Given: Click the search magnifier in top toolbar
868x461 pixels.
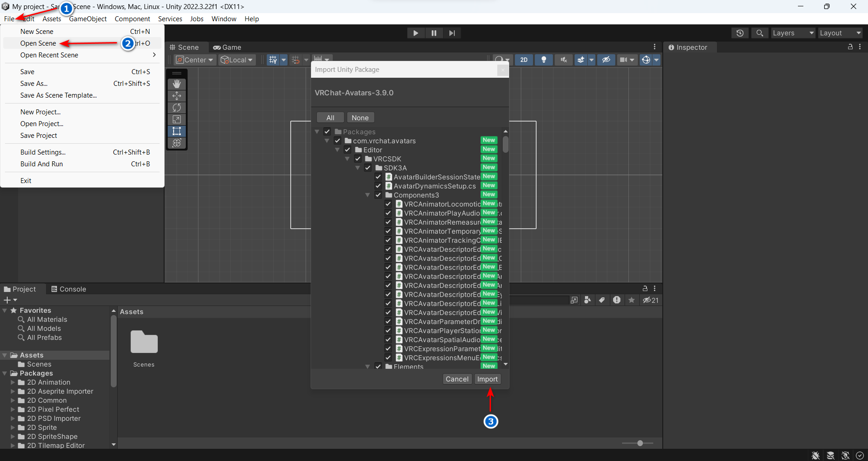Looking at the screenshot, I should (x=759, y=33).
